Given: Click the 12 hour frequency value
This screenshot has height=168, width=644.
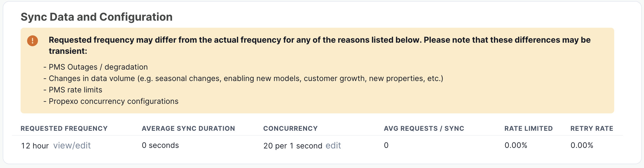Looking at the screenshot, I should (35, 146).
